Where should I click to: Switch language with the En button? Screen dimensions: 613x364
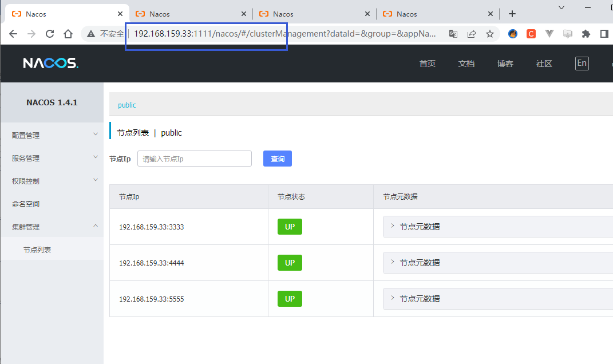(x=582, y=64)
